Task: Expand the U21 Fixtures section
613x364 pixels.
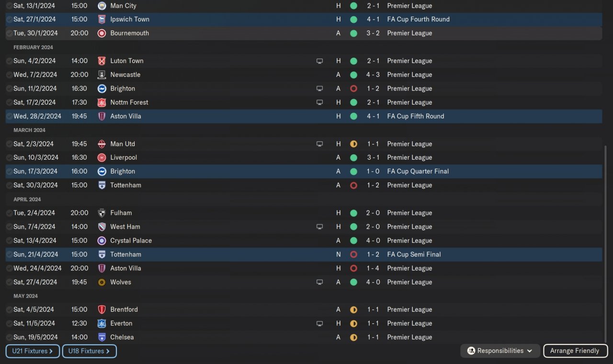Action: (33, 351)
